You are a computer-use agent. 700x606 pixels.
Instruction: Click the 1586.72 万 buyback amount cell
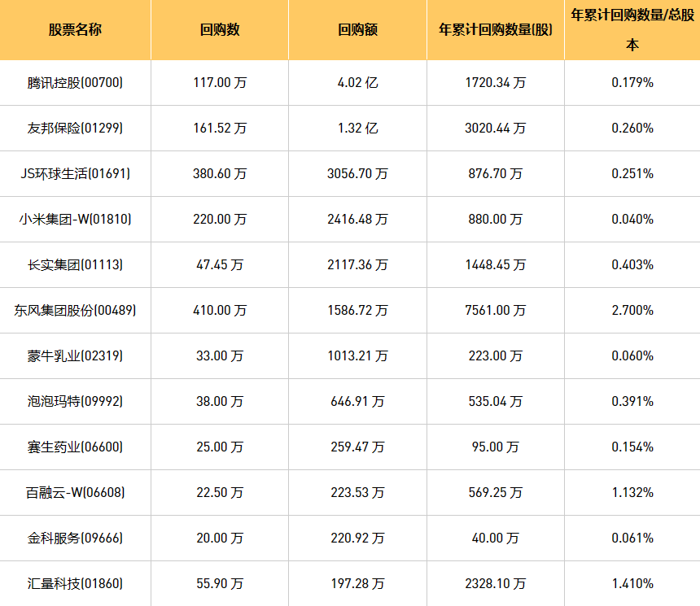357,310
